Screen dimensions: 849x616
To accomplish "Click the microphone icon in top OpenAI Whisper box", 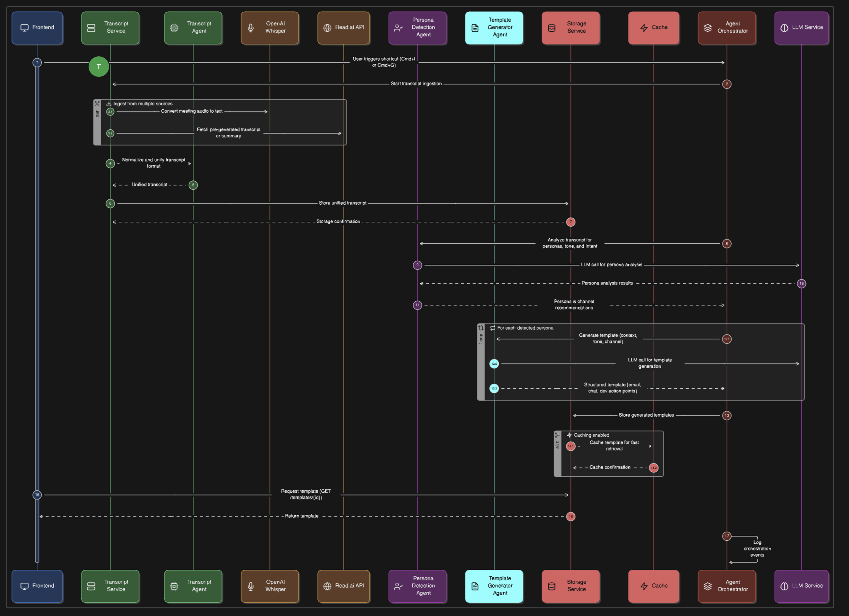I will point(251,28).
